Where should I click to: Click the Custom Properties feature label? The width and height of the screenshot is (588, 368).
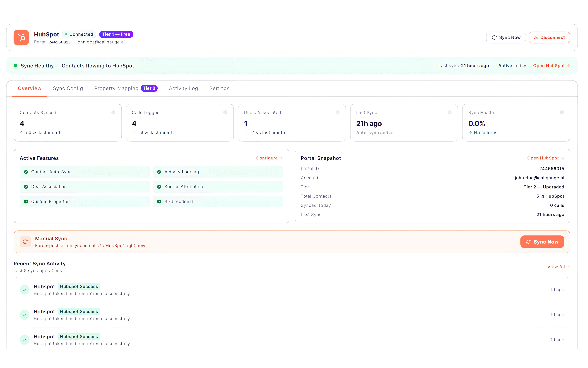(51, 201)
